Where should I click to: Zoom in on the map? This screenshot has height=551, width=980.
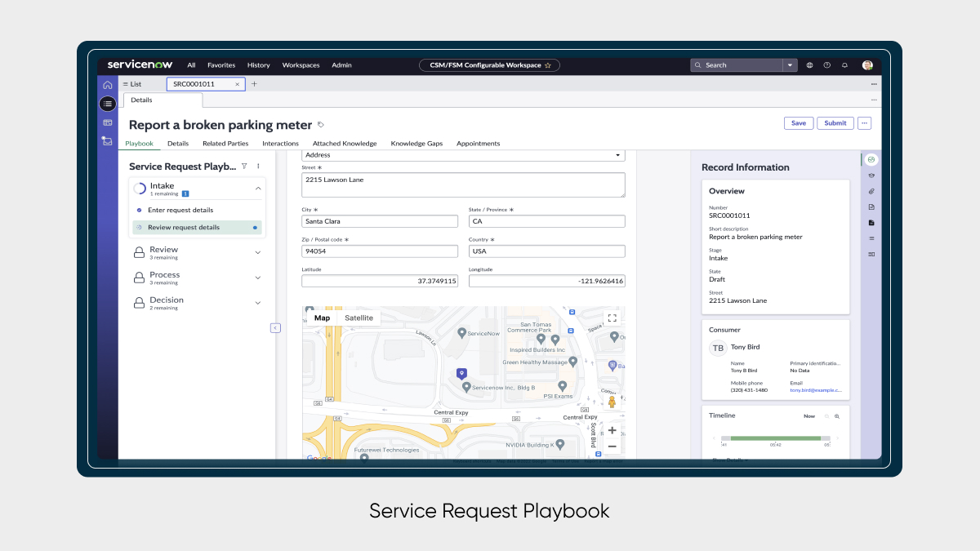click(x=612, y=430)
